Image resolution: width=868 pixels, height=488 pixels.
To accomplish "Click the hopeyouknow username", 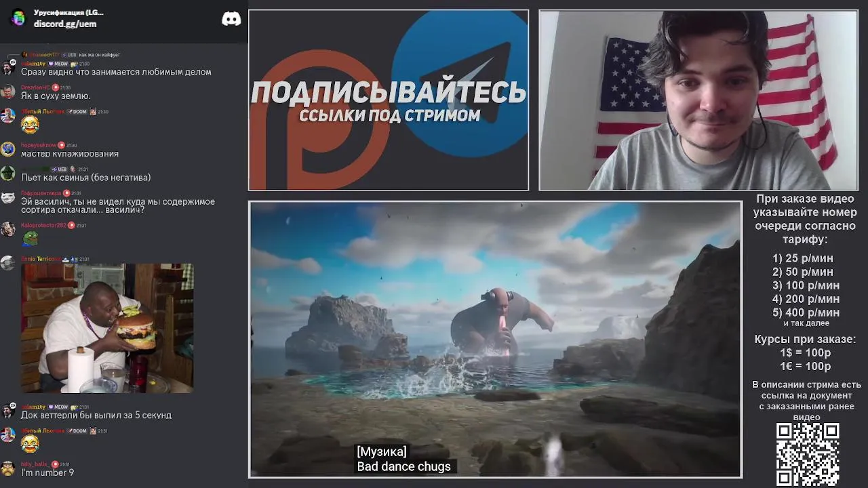I will [x=39, y=145].
